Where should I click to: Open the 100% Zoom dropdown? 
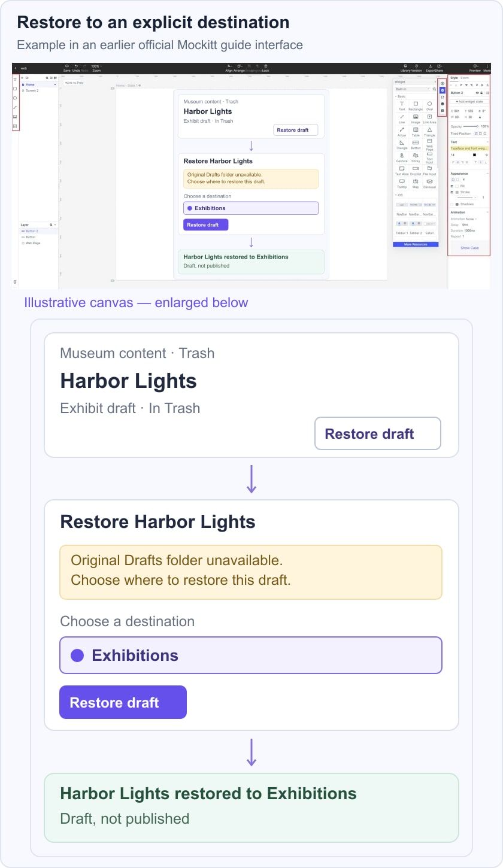pos(96,68)
